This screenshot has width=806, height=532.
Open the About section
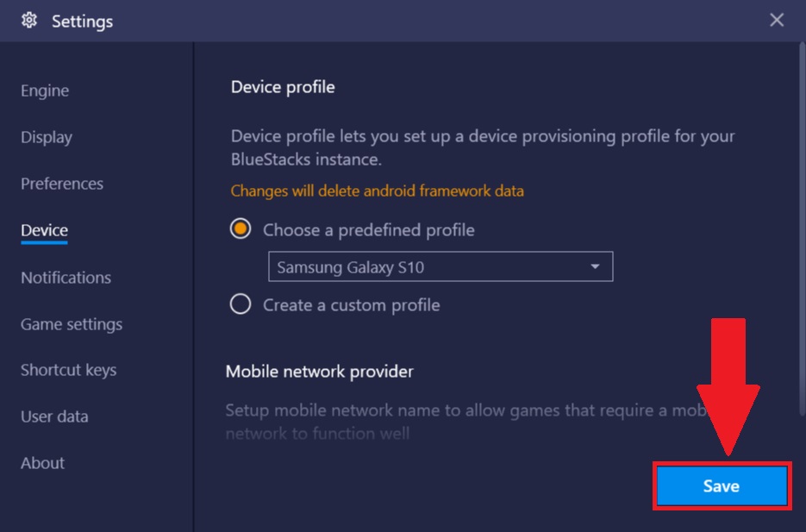coord(42,462)
